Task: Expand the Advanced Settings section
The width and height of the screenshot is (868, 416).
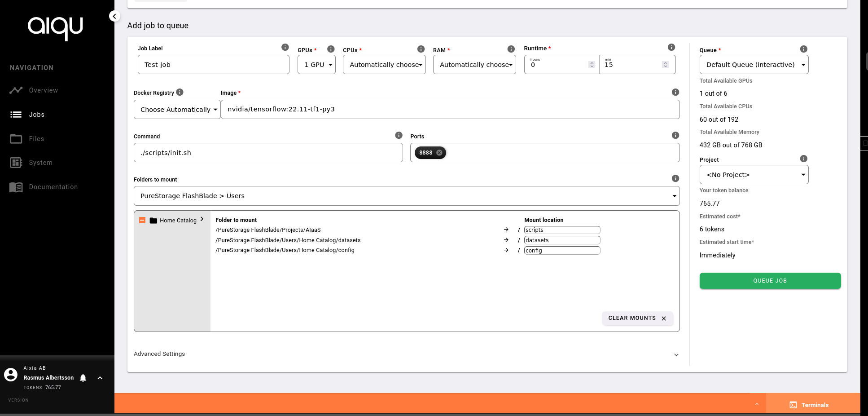Action: pyautogui.click(x=676, y=354)
